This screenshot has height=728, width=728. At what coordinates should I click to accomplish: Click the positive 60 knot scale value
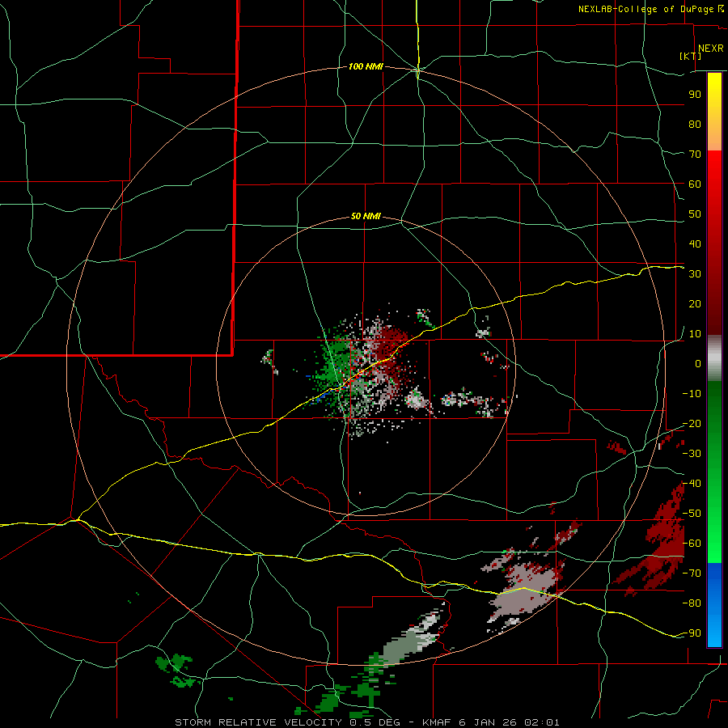[695, 184]
